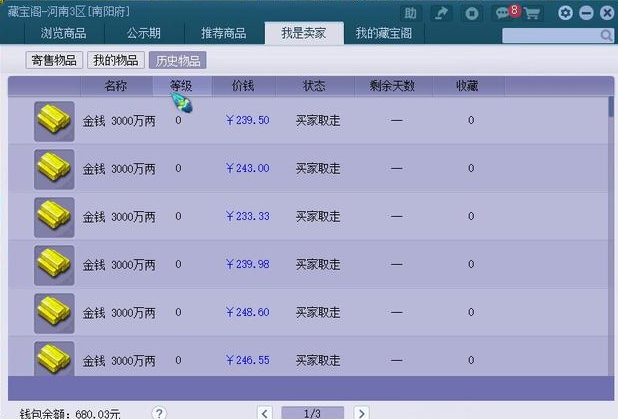Click the 助 helper icon

click(x=410, y=13)
